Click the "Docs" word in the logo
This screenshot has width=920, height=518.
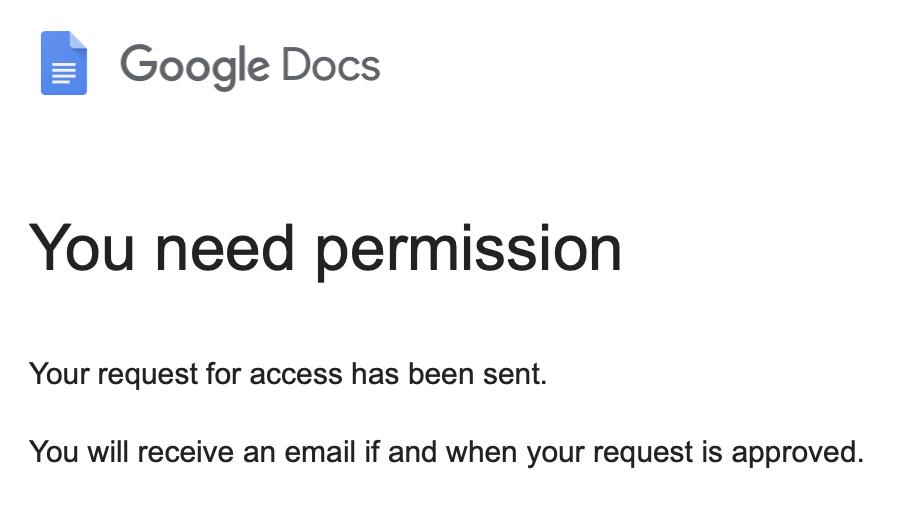click(331, 64)
